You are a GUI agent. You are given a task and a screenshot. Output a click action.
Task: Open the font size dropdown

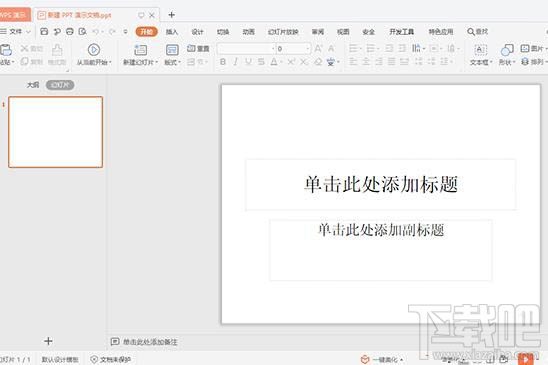[308, 49]
